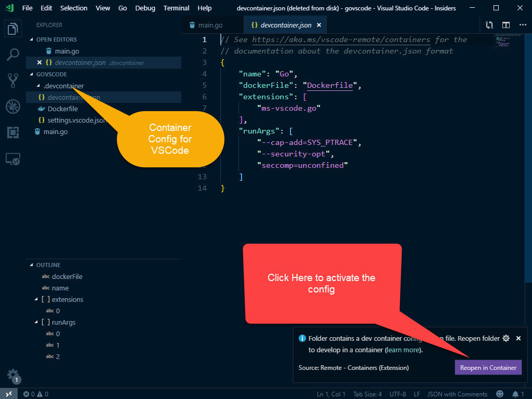Screen dimensions: 532x399
Task: Change Tab Size: 4 indentation setting
Action: tap(367, 394)
